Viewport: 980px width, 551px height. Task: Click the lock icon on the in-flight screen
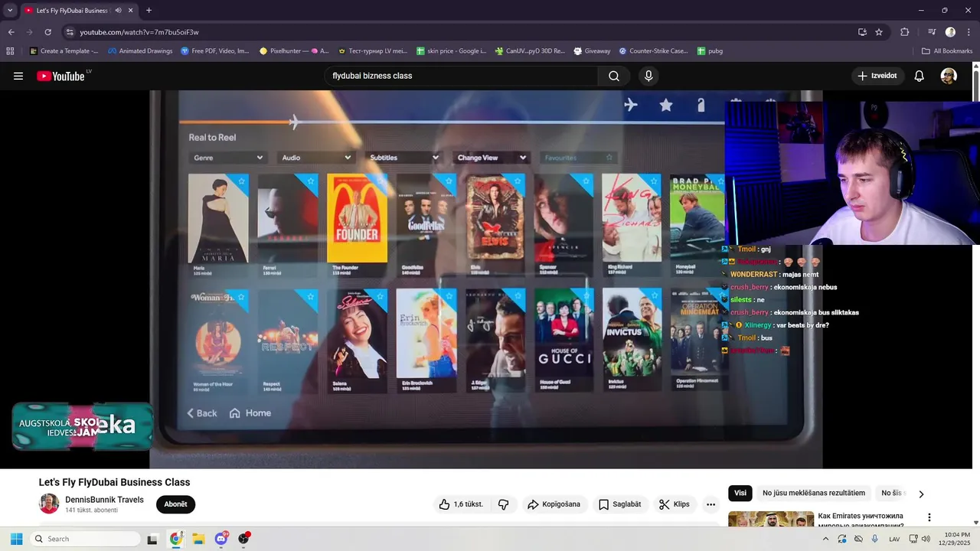pos(701,105)
